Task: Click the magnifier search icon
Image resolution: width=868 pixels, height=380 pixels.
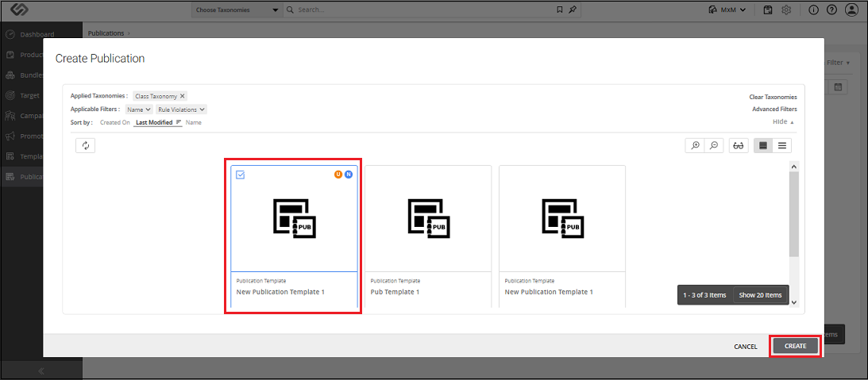Action: point(291,10)
